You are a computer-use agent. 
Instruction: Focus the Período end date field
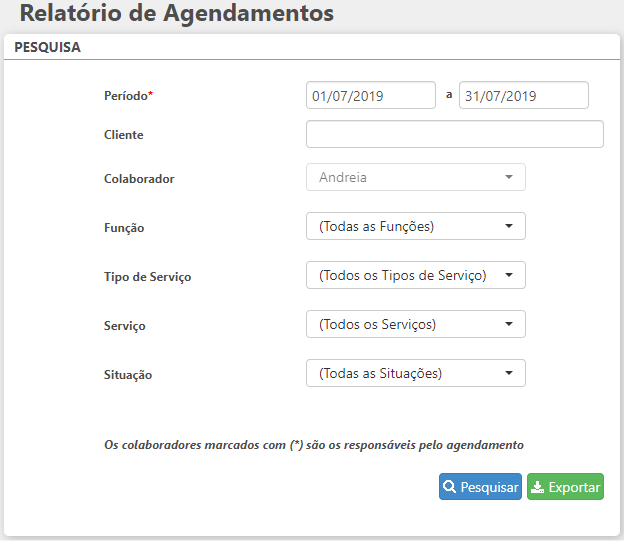point(523,95)
